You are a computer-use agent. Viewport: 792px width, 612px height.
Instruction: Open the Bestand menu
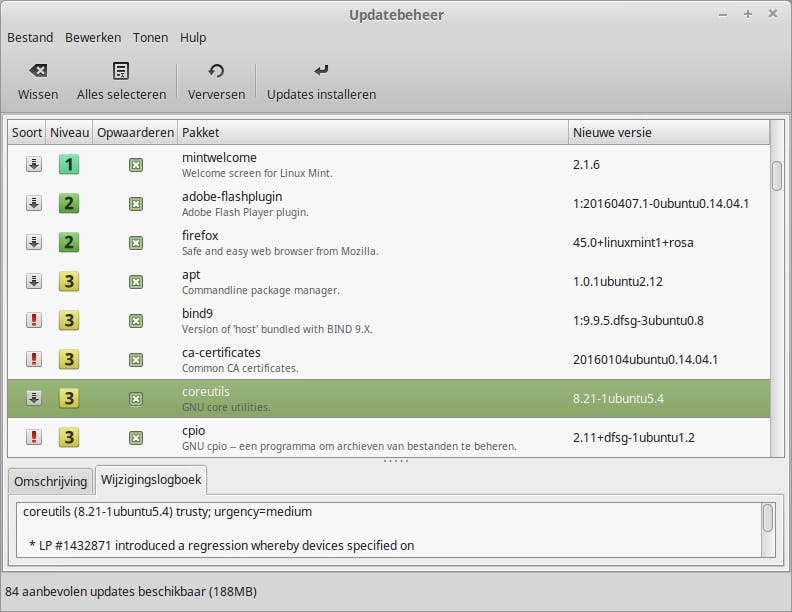[x=30, y=38]
